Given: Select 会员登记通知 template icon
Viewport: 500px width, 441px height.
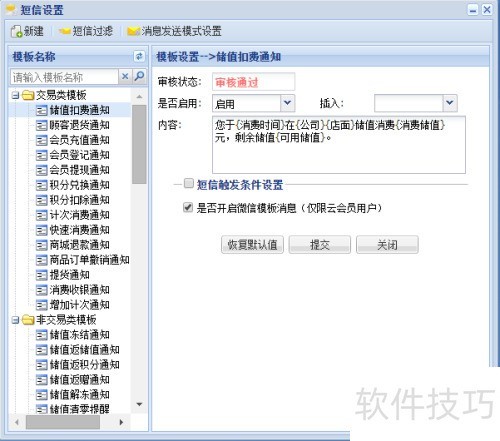Looking at the screenshot, I should coord(41,155).
